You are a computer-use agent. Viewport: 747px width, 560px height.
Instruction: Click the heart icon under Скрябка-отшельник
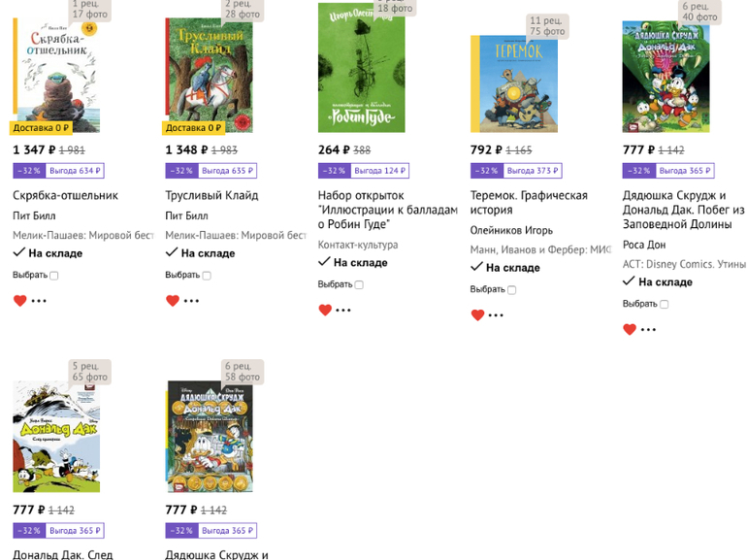click(x=19, y=301)
